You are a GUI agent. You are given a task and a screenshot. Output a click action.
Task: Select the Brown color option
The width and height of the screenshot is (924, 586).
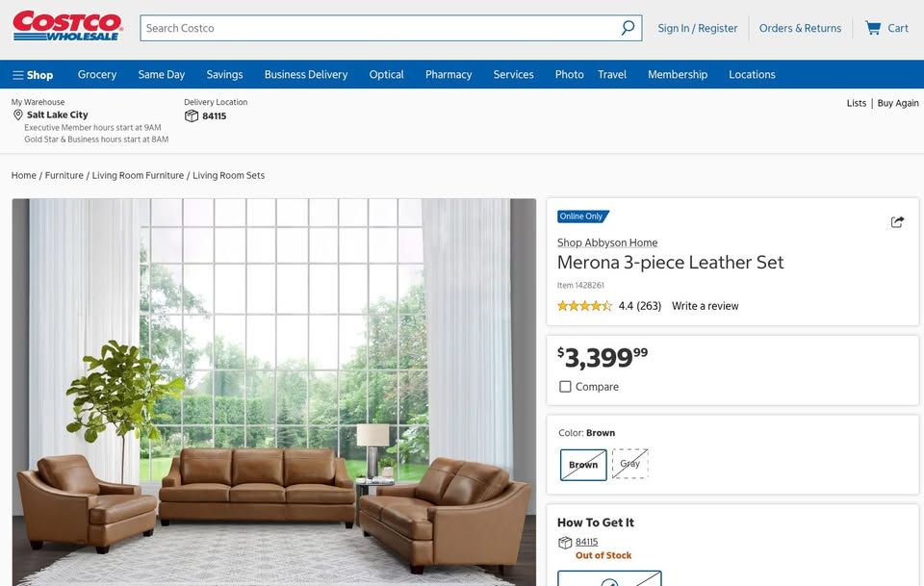(583, 465)
